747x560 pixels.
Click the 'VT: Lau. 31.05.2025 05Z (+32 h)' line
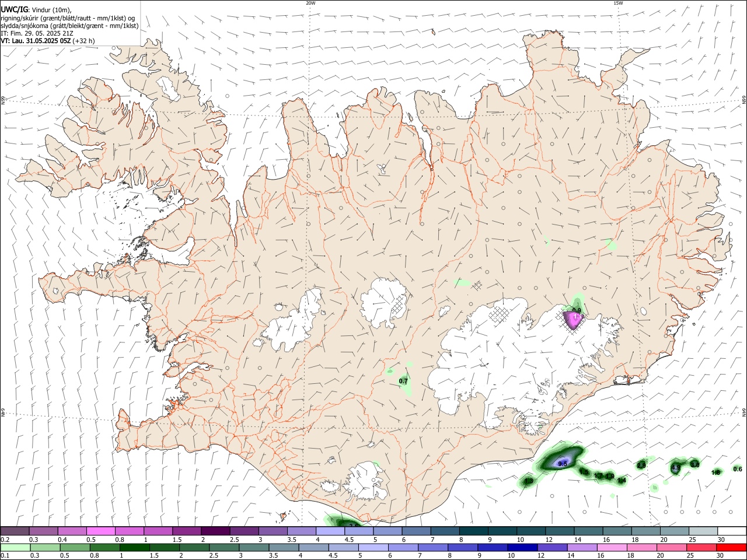pyautogui.click(x=48, y=41)
